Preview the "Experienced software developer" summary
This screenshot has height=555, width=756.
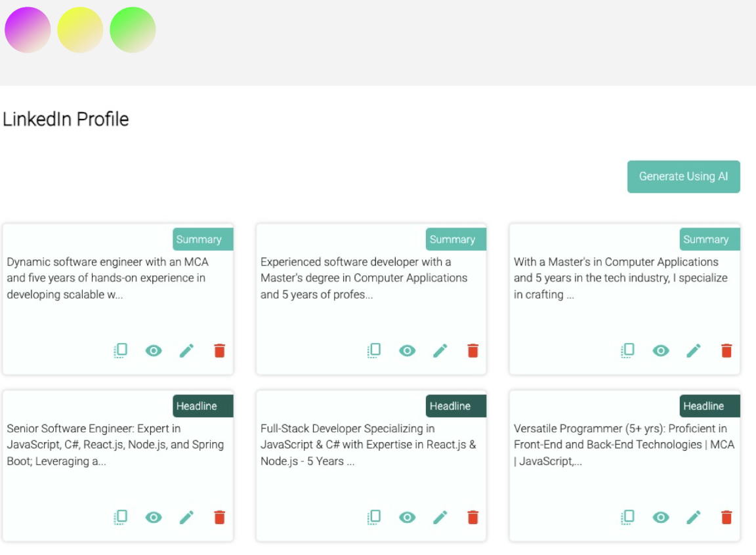(408, 350)
